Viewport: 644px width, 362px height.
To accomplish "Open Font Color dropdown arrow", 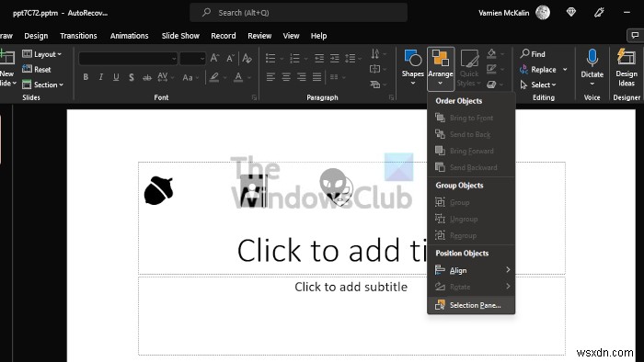I will [x=249, y=77].
